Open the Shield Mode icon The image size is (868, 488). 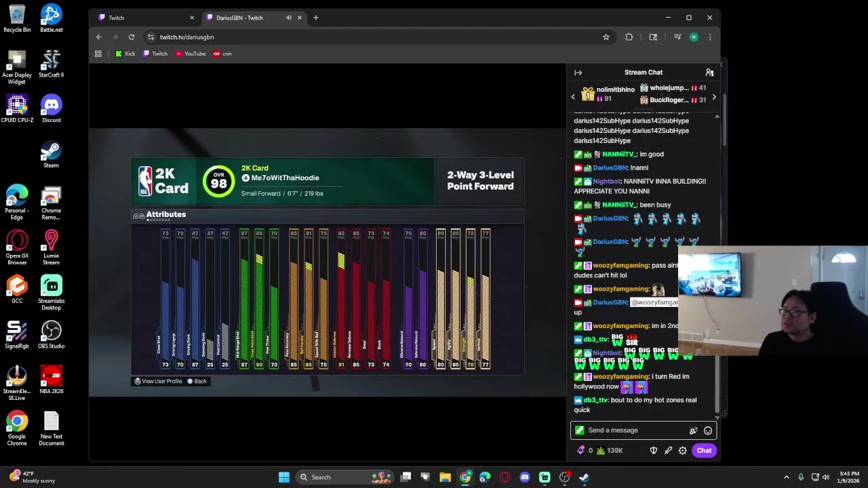(654, 450)
